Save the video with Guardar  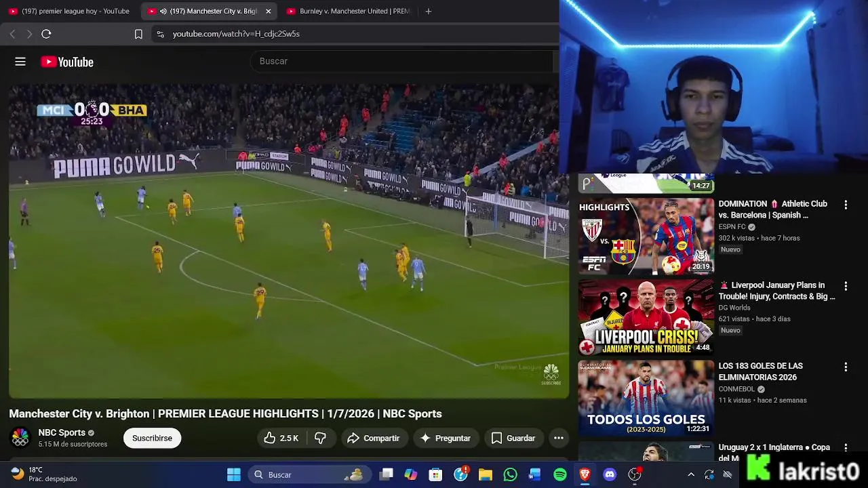coord(513,438)
